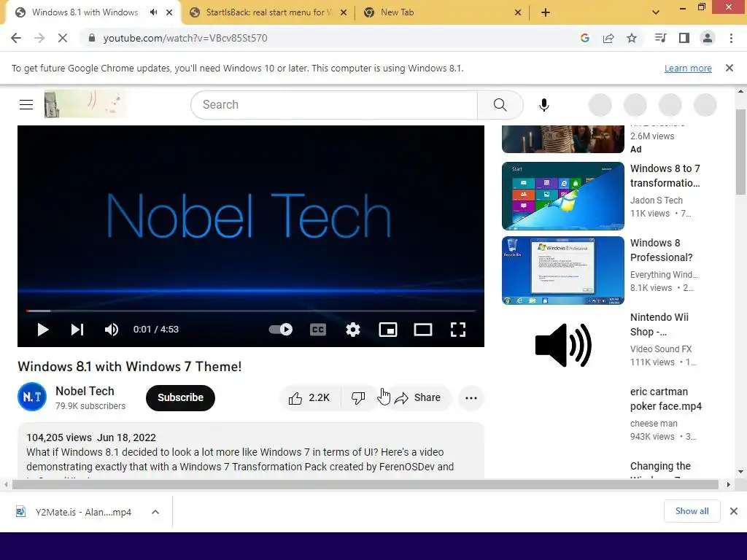Screen dimensions: 747x560
Task: Open the Jadon S Tech channel name
Action: pos(656,201)
